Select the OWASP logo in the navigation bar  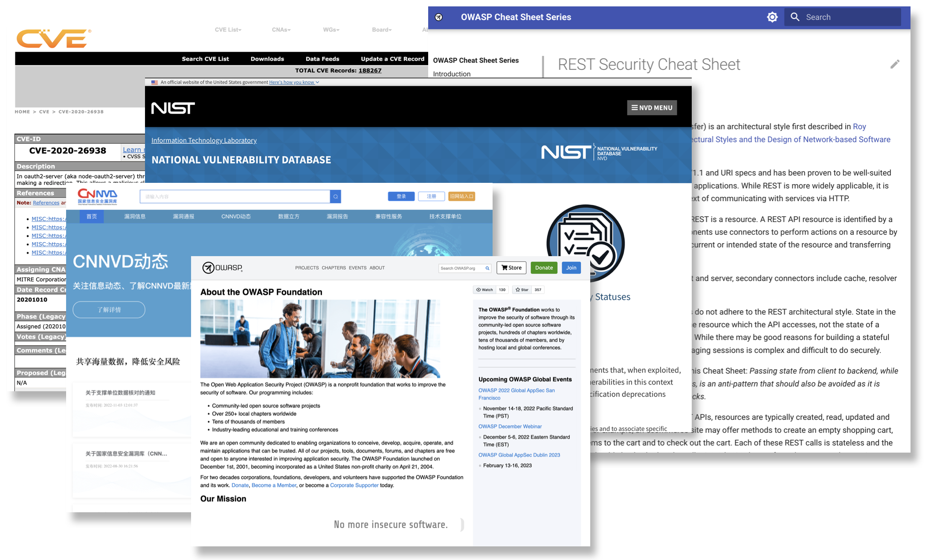point(222,268)
